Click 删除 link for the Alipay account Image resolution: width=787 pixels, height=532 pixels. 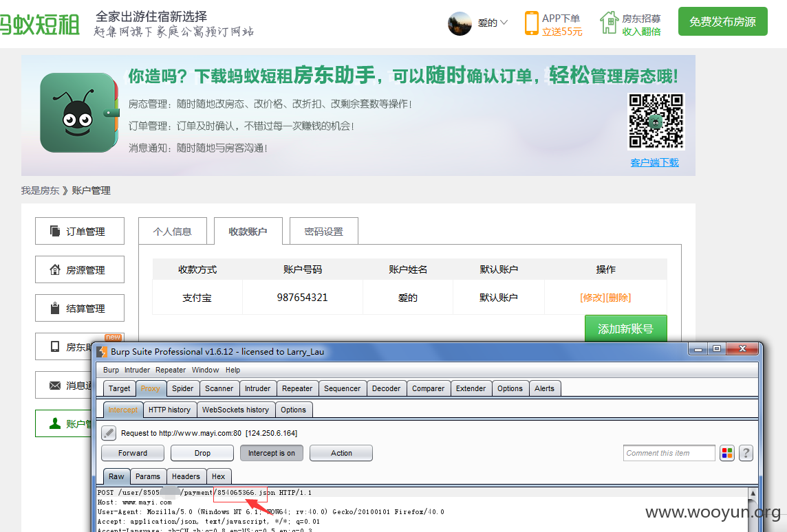pyautogui.click(x=618, y=298)
